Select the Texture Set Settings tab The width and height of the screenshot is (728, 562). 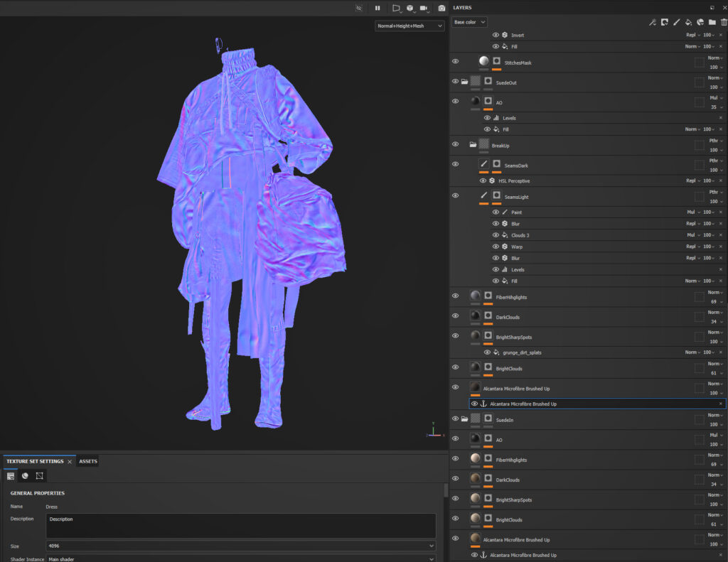point(35,462)
